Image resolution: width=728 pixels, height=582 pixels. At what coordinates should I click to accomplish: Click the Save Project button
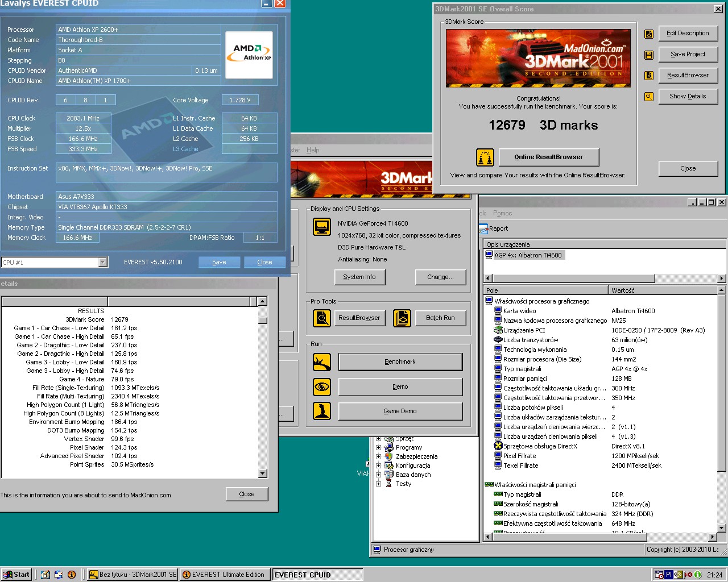pyautogui.click(x=688, y=55)
